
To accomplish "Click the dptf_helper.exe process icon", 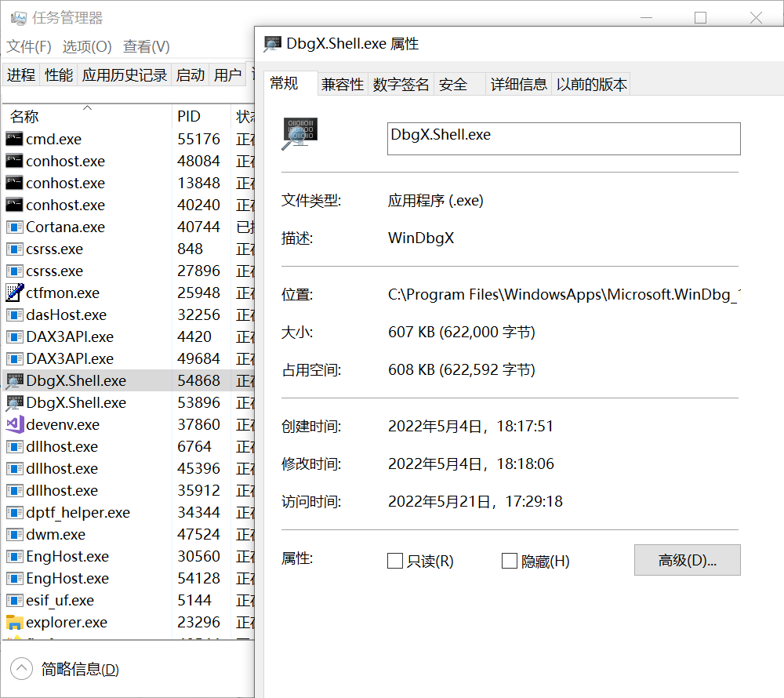I will coord(14,512).
